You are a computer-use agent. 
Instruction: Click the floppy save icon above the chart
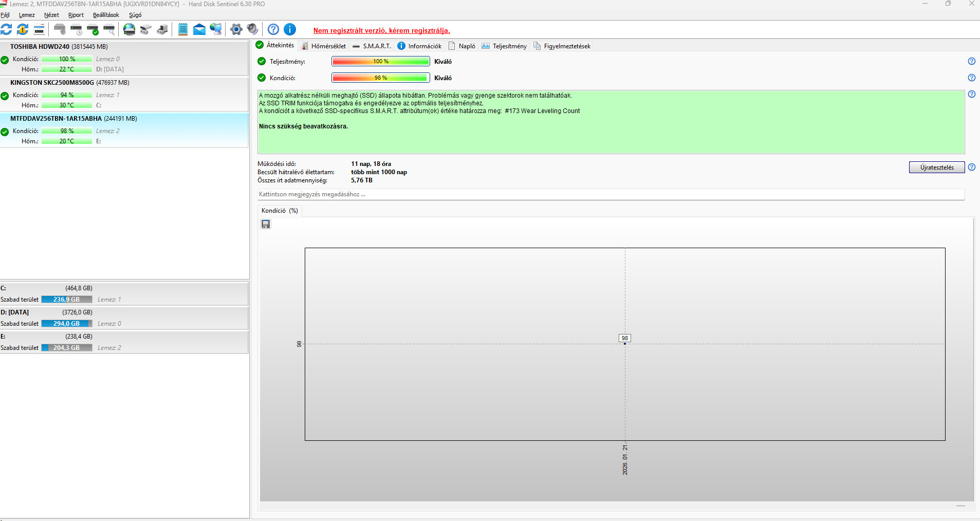tap(266, 224)
